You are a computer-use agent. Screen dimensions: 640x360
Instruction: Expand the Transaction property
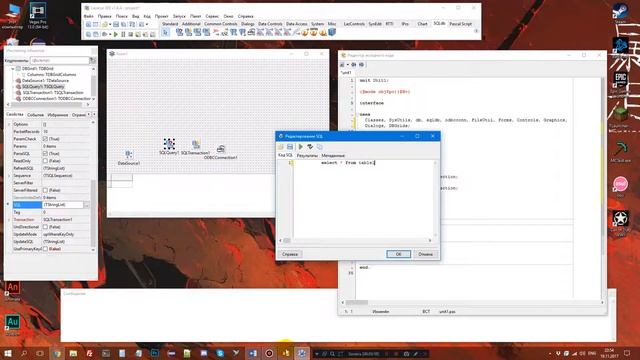pyautogui.click(x=9, y=220)
